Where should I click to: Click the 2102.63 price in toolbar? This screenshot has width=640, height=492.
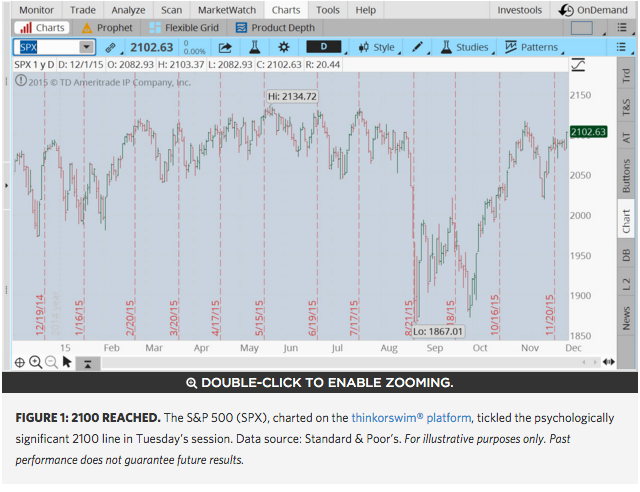coord(152,47)
